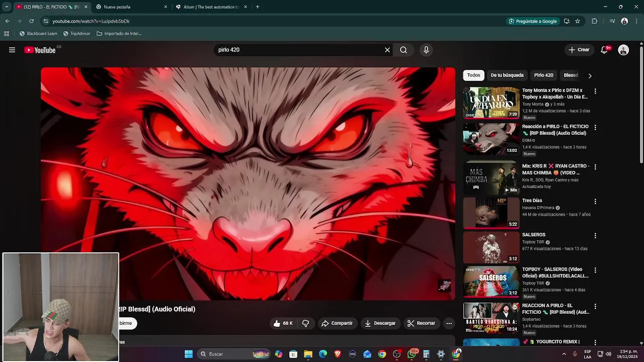Screen dimensions: 644x362
Task: Open options for TOPBOY - SALSEROS Video Oficial
Action: pos(595,270)
